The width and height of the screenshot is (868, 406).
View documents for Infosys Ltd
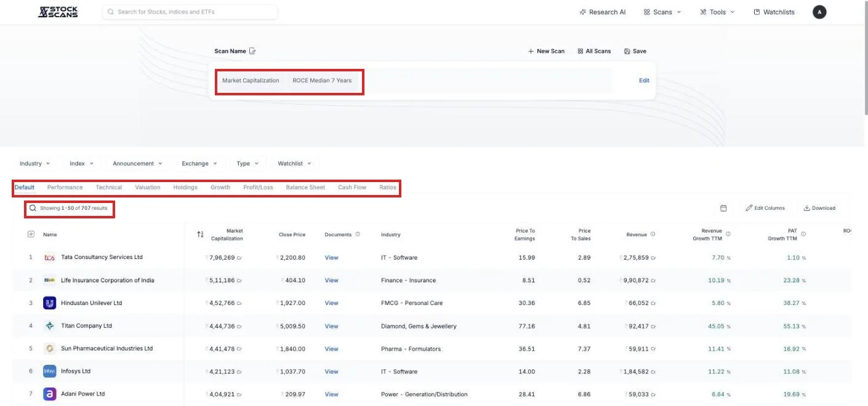click(331, 372)
